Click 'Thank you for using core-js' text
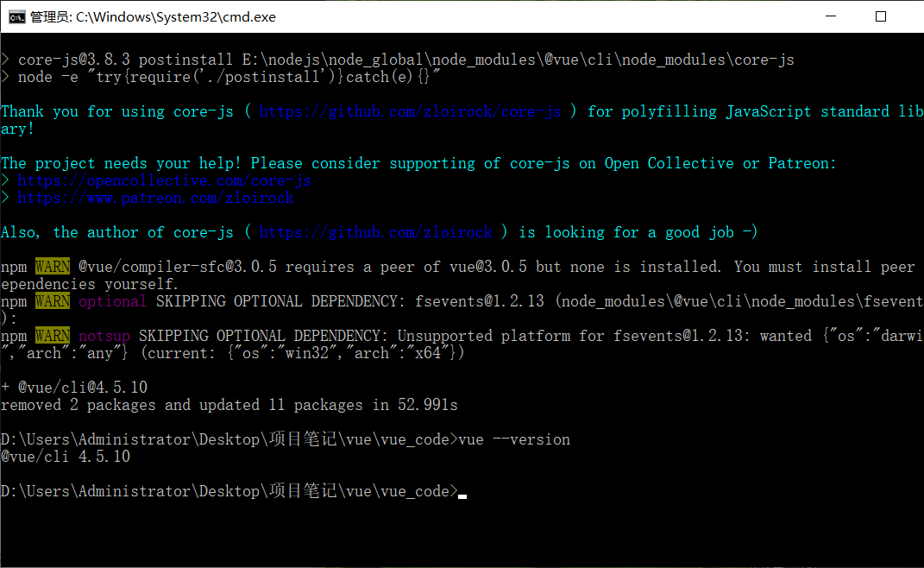Screen dimensions: 924x568 (117, 111)
